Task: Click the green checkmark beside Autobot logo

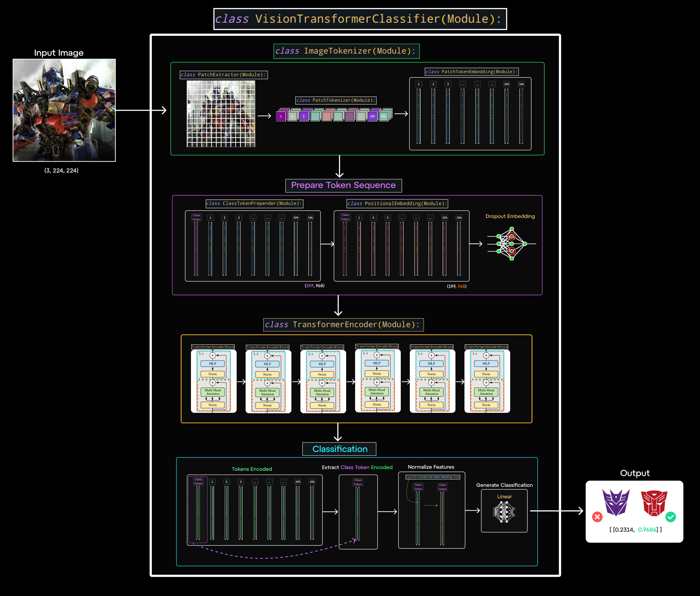Action: 671,517
